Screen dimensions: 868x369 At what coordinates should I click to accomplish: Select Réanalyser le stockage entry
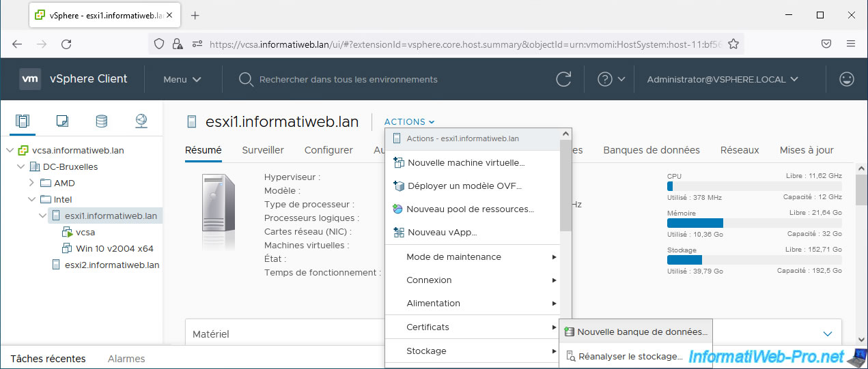point(636,356)
